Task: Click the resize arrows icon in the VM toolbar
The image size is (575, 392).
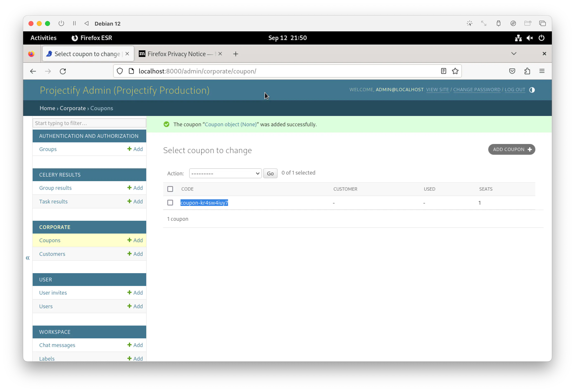Action: (x=484, y=24)
